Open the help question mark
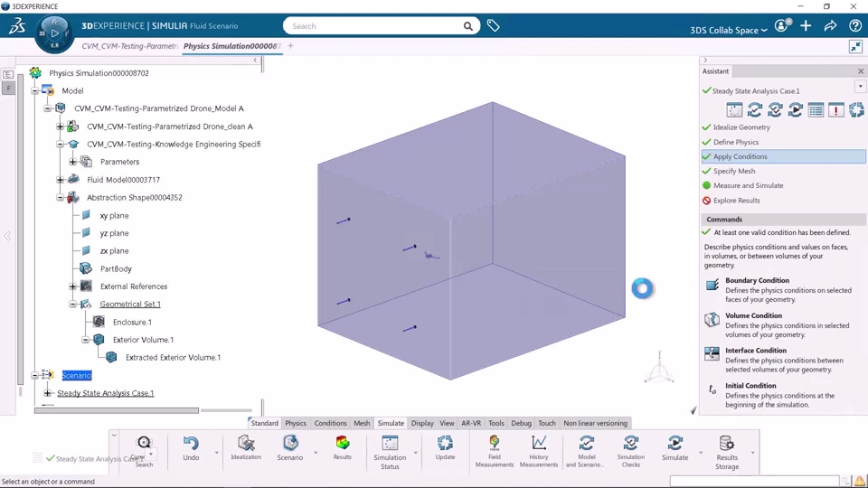868x488 pixels. point(855,25)
